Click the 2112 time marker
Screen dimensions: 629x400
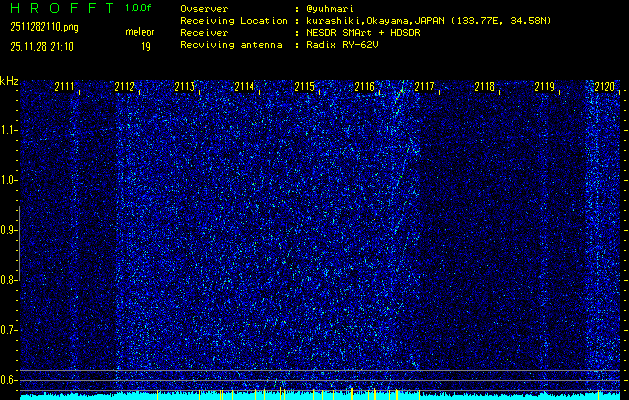point(124,87)
